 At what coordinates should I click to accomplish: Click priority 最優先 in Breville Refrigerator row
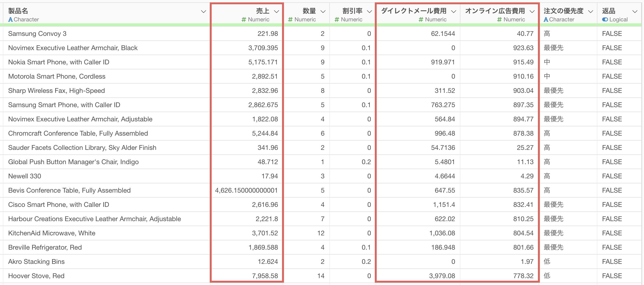point(553,247)
